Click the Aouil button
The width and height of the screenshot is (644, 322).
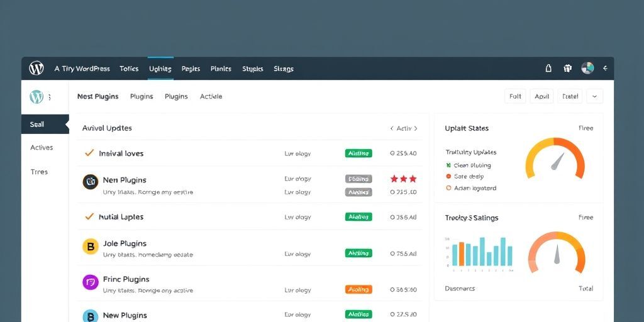coord(541,96)
